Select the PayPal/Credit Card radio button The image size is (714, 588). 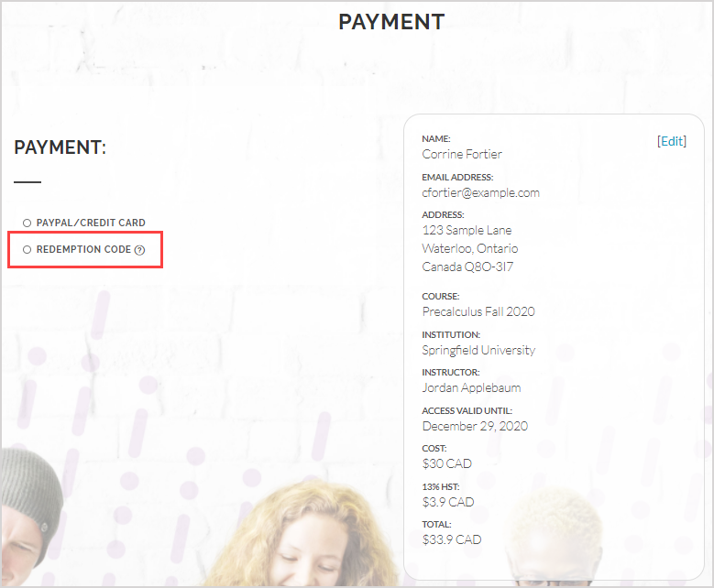27,223
